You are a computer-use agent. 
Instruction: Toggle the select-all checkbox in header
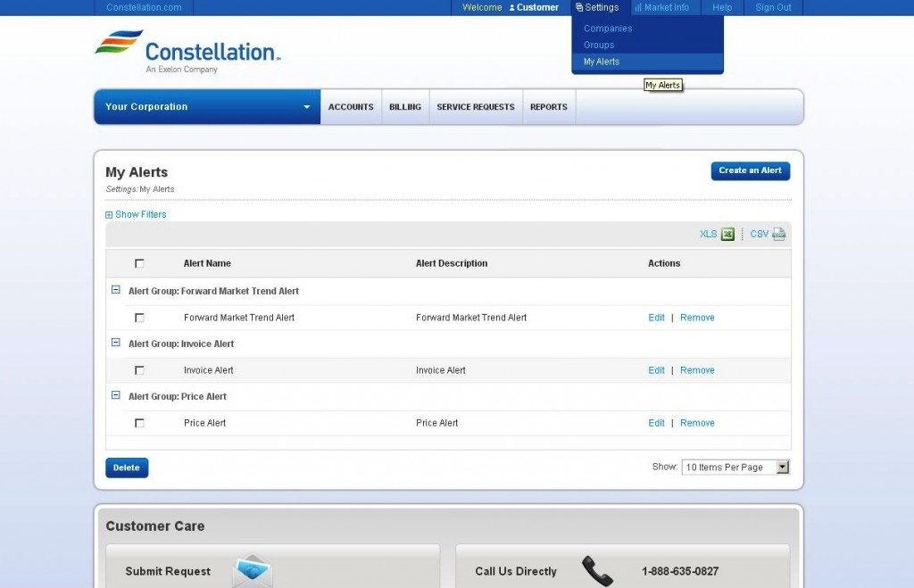139,263
